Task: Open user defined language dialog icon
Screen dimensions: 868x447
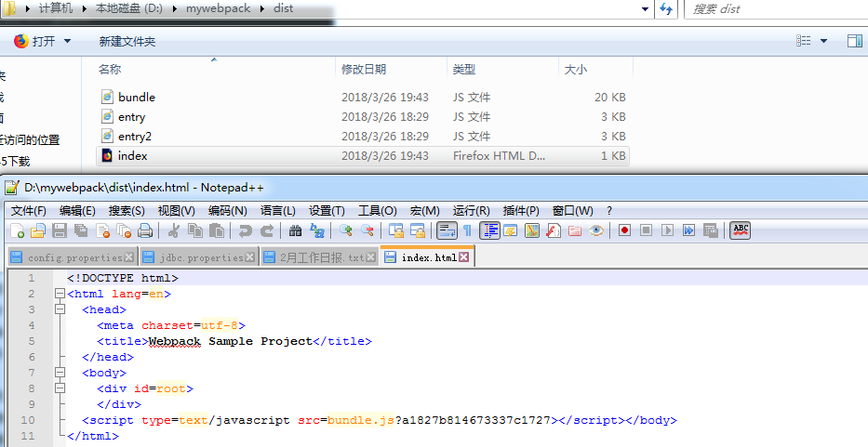Action: click(x=510, y=230)
